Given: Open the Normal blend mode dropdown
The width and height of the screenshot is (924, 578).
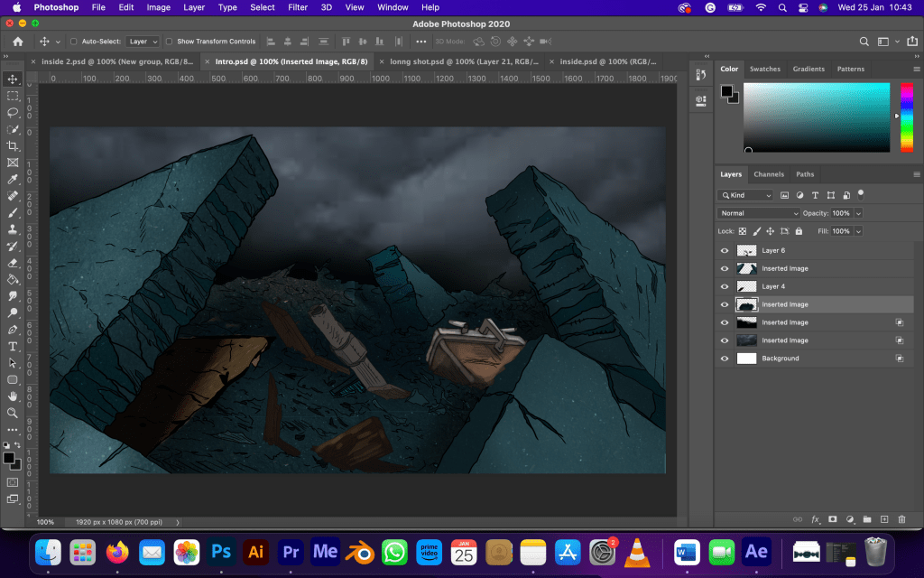Looking at the screenshot, I should tap(758, 213).
